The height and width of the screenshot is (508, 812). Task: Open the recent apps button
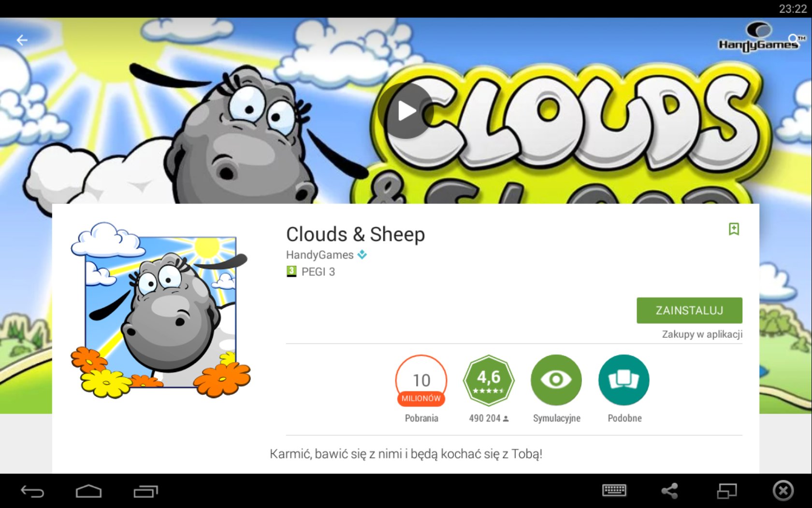pos(146,492)
